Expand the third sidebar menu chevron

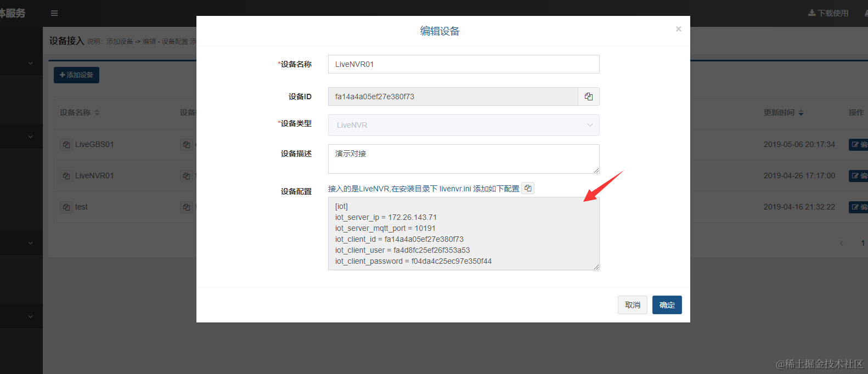click(30, 243)
